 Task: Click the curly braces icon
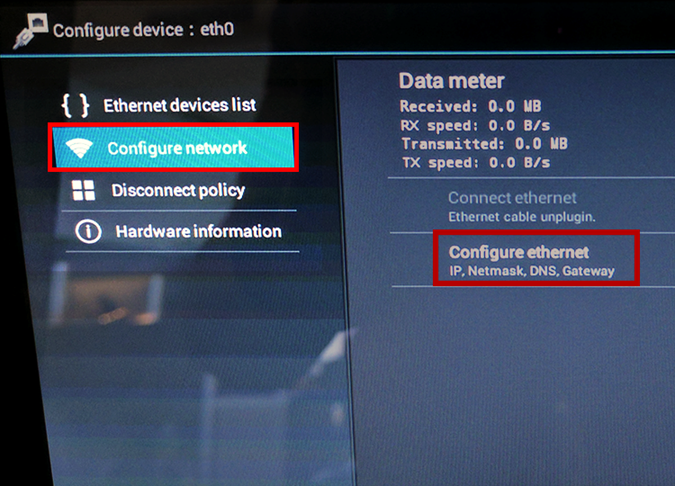click(x=75, y=105)
